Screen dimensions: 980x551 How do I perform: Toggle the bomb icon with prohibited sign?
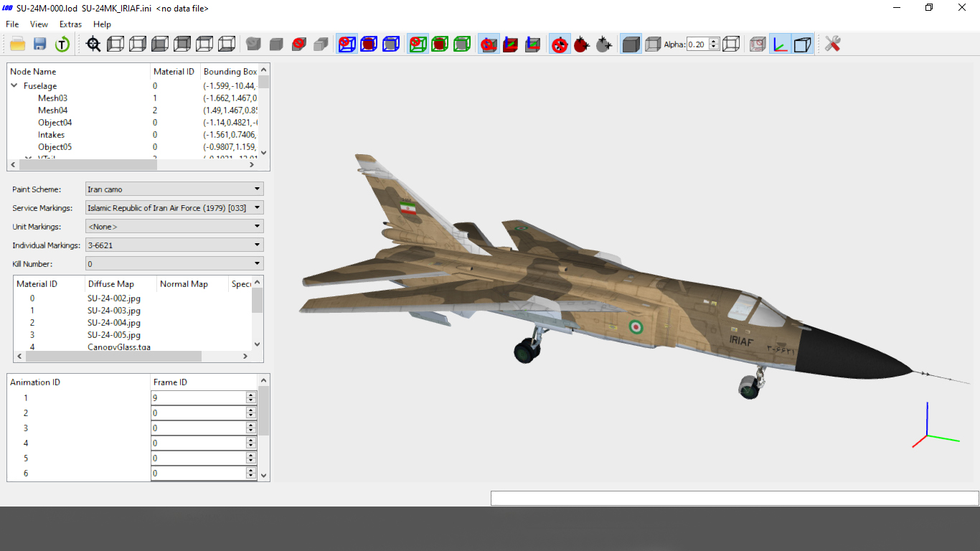tap(560, 44)
